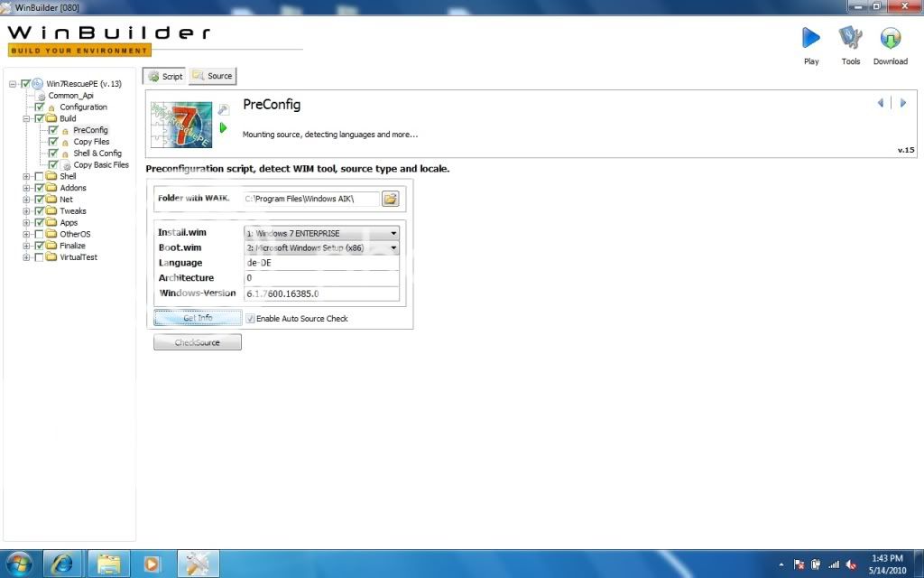Click the Tweaks folder icon
Image resolution: width=924 pixels, height=578 pixels.
pyautogui.click(x=51, y=210)
